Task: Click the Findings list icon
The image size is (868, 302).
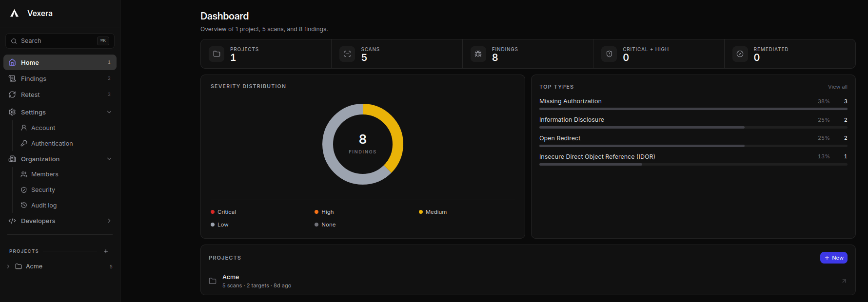Action: pos(12,78)
